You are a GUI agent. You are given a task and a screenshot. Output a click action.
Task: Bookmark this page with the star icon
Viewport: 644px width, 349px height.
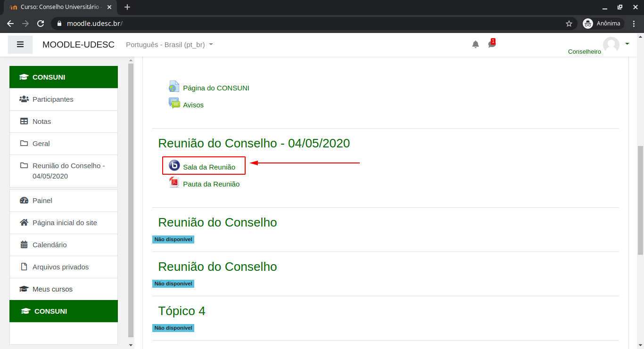click(x=569, y=24)
